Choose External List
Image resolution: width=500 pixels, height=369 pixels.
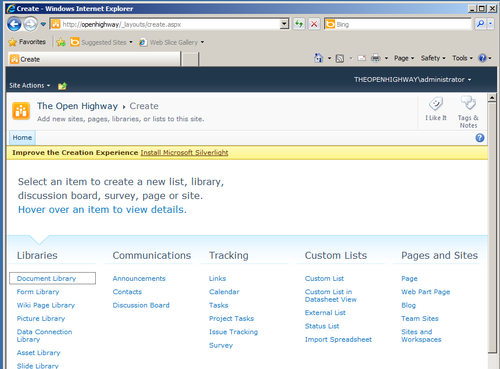click(x=325, y=313)
